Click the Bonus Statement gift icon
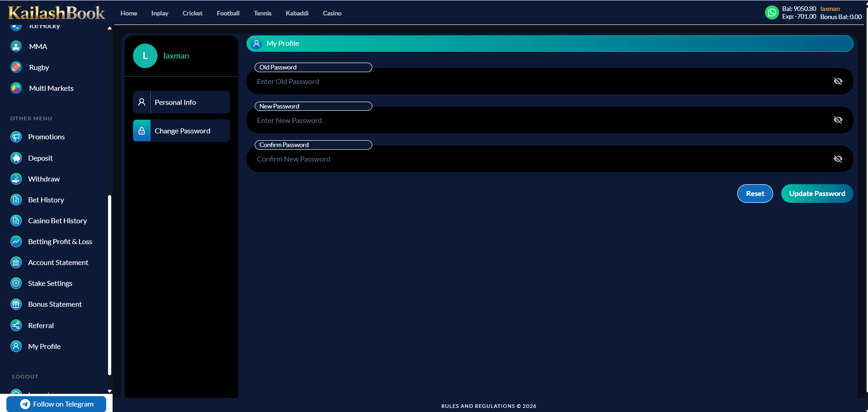This screenshot has height=412, width=868. coord(16,304)
